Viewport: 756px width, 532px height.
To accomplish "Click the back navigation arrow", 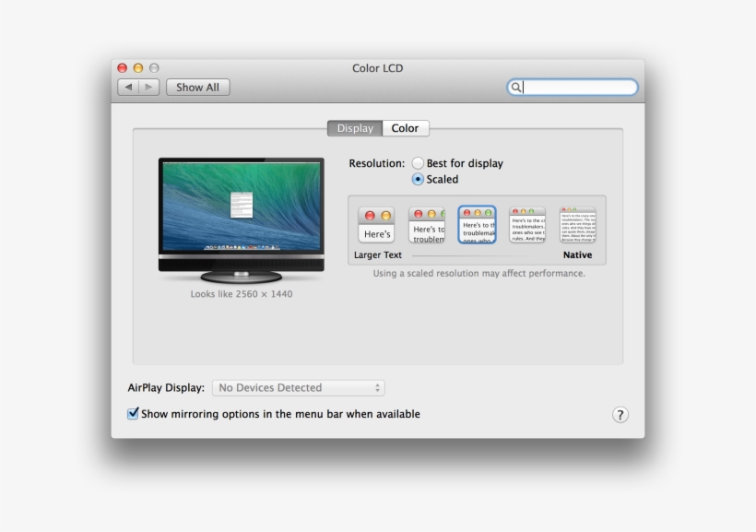I will [x=129, y=87].
